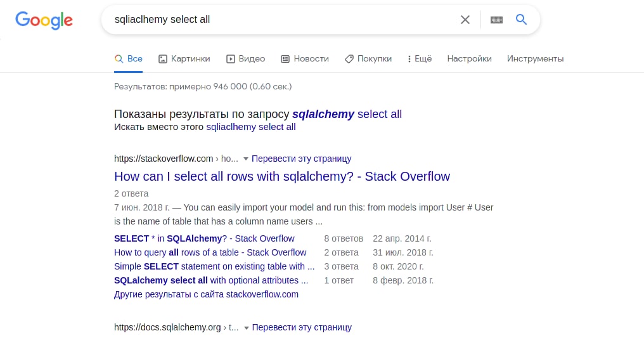Screen dimensions: 644x338
Task: Expand dropdown arrow next to stackoverflow.com URL
Action: tap(245, 159)
